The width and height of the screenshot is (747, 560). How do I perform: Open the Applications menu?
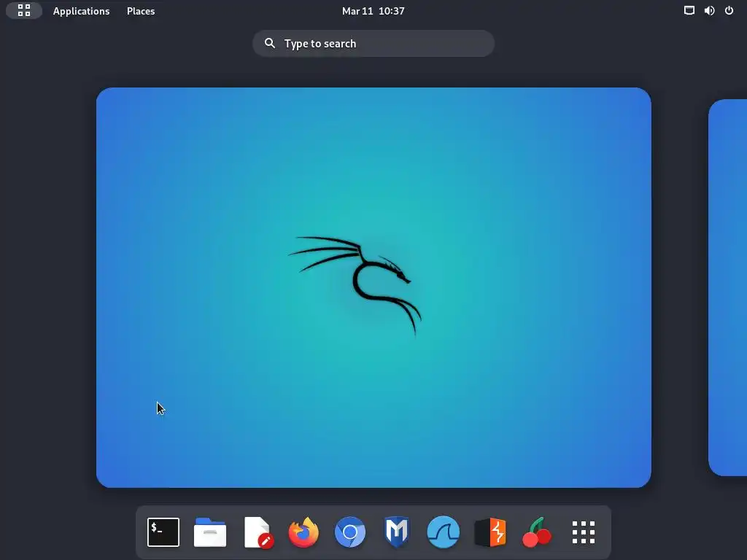pos(81,11)
